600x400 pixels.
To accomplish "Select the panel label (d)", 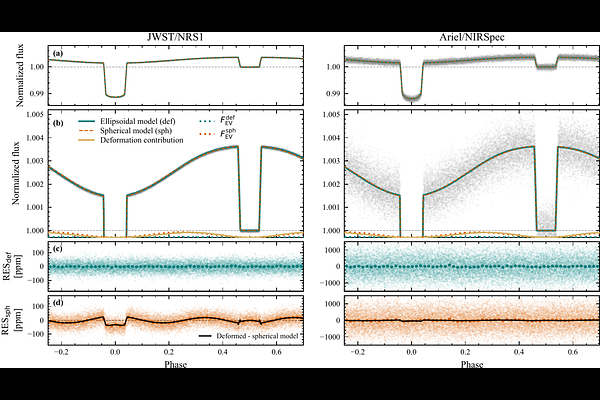I will [x=58, y=304].
